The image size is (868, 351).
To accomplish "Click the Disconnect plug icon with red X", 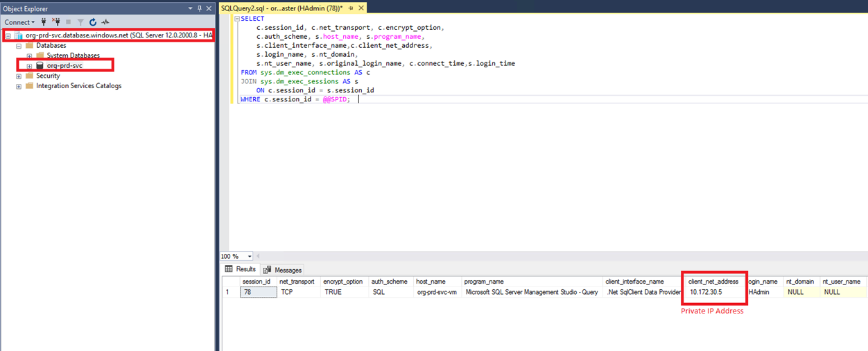I will click(x=56, y=22).
